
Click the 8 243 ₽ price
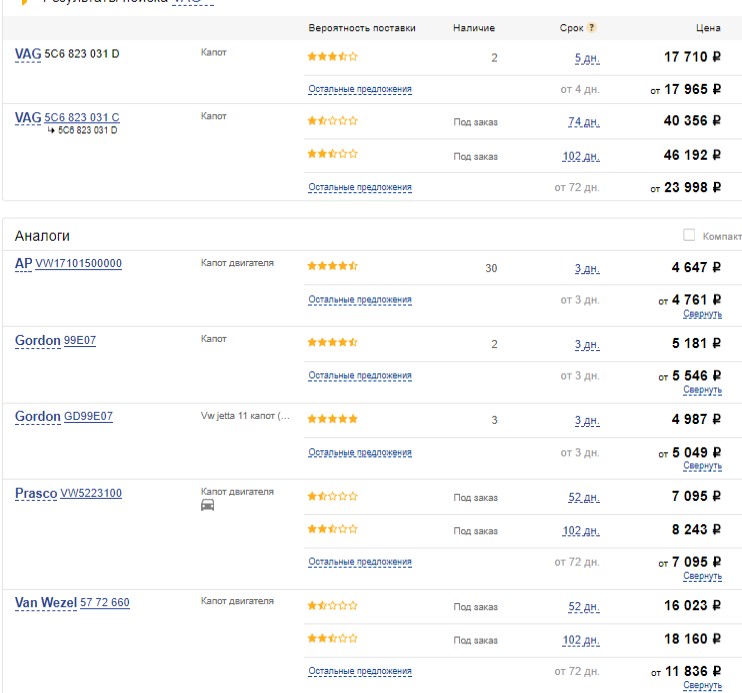pos(696,529)
